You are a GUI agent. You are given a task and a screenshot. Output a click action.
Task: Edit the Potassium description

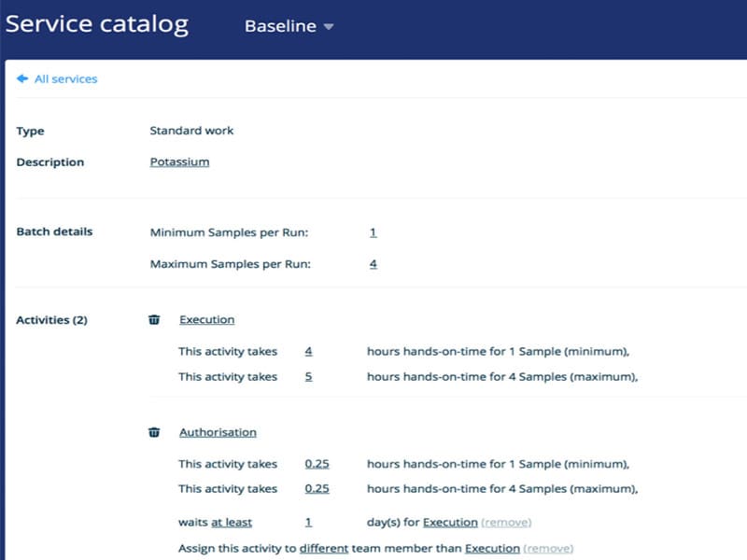pyautogui.click(x=179, y=162)
